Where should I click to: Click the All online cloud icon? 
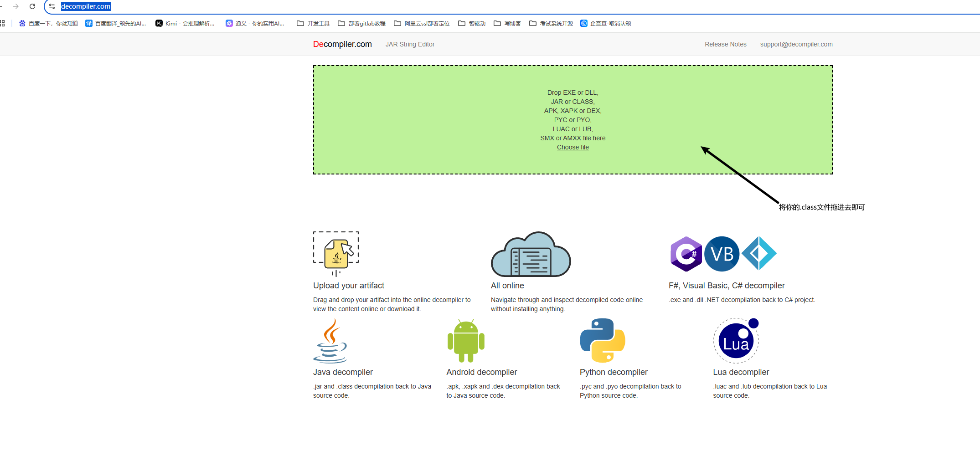click(531, 254)
